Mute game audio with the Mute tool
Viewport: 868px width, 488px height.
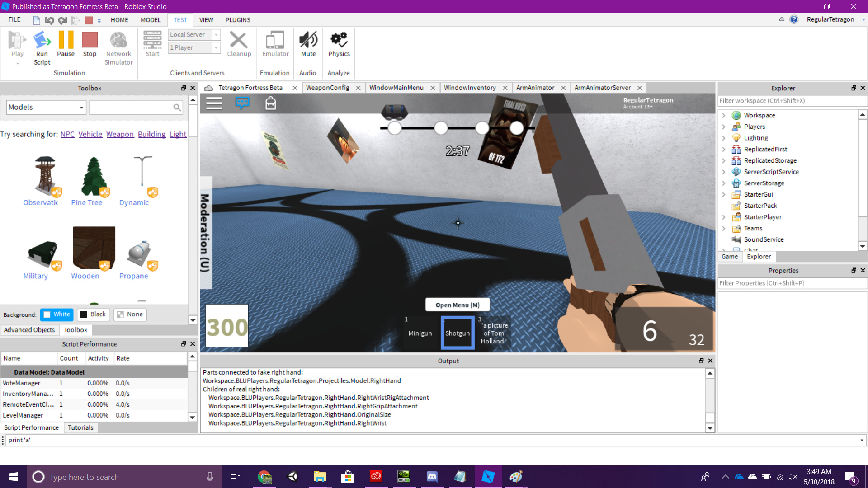308,45
